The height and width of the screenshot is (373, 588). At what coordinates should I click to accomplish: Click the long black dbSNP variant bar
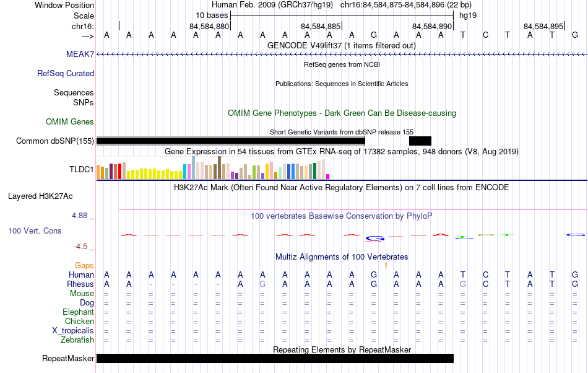click(x=231, y=141)
